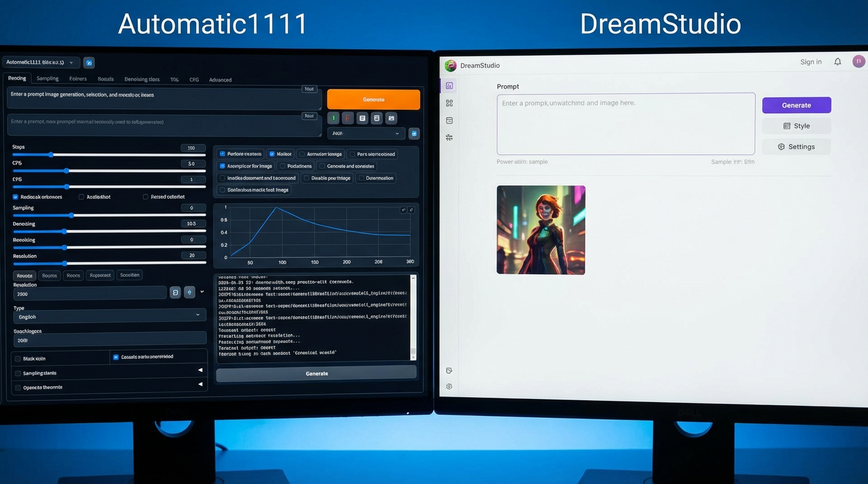Click the second negative prompt box
The width and height of the screenshot is (868, 484).
[164, 125]
